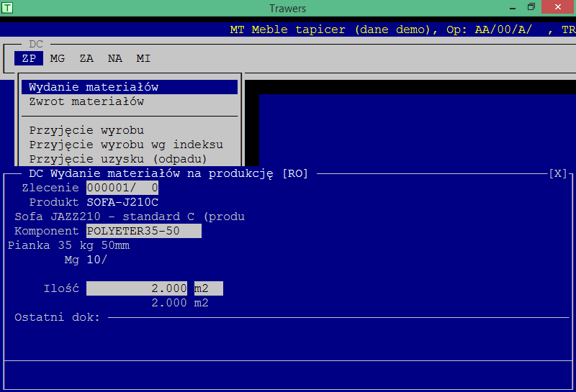Open the NA menu
Image resolution: width=576 pixels, height=392 pixels.
(x=115, y=58)
